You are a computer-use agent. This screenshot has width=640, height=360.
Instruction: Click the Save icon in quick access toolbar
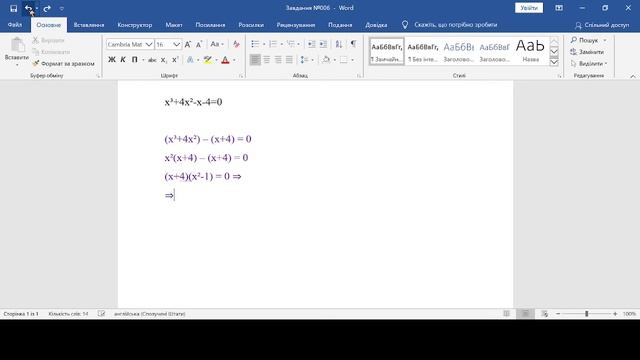pyautogui.click(x=13, y=8)
